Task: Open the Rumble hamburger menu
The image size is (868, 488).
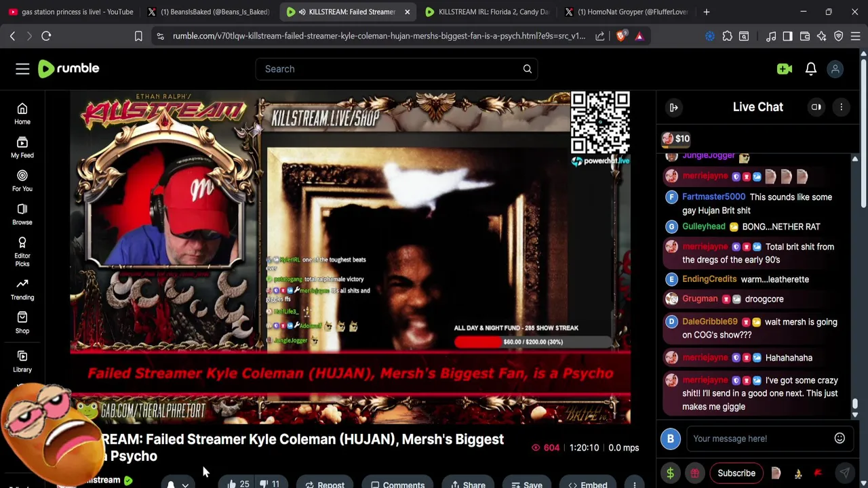Action: tap(22, 68)
